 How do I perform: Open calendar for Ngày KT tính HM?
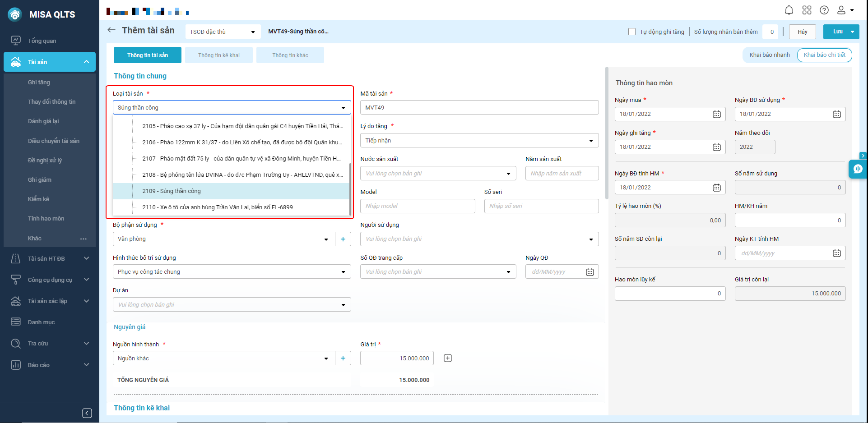[836, 253]
